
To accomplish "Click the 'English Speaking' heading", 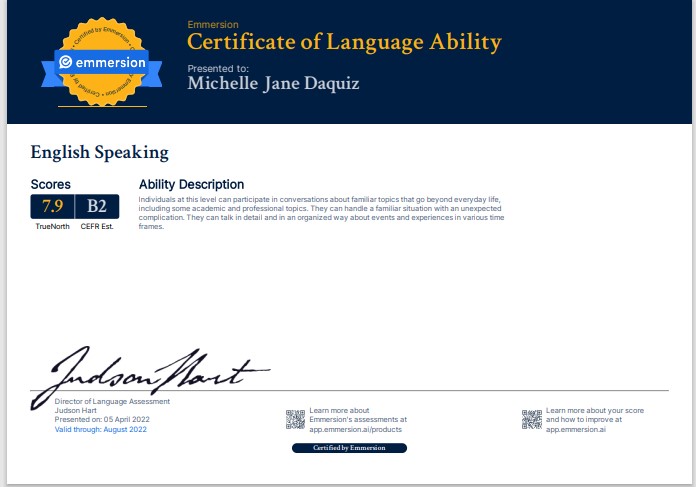I will (99, 152).
